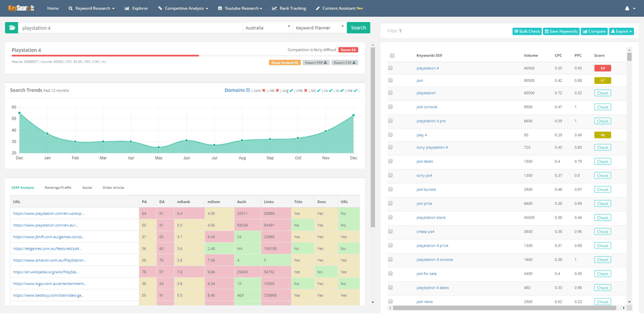Switch to Order Article tab
The width and height of the screenshot is (644, 314).
coord(114,187)
